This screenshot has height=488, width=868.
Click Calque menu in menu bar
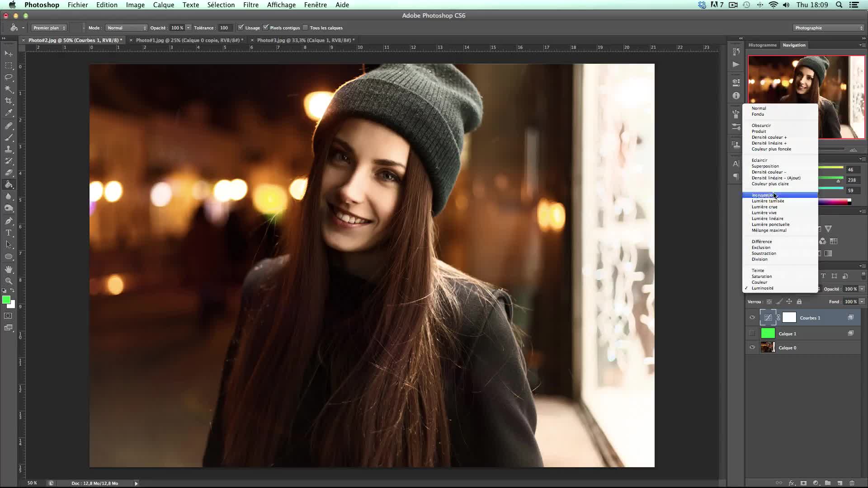(163, 5)
